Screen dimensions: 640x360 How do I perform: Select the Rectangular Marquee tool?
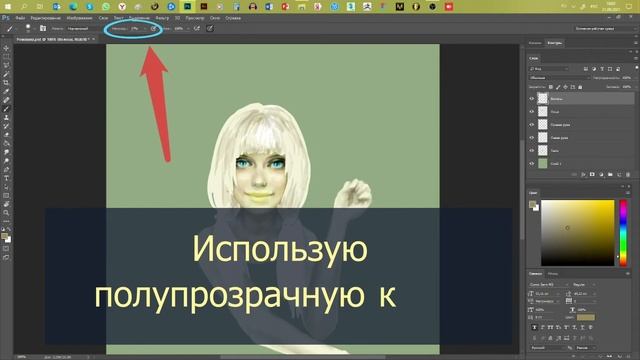6,57
